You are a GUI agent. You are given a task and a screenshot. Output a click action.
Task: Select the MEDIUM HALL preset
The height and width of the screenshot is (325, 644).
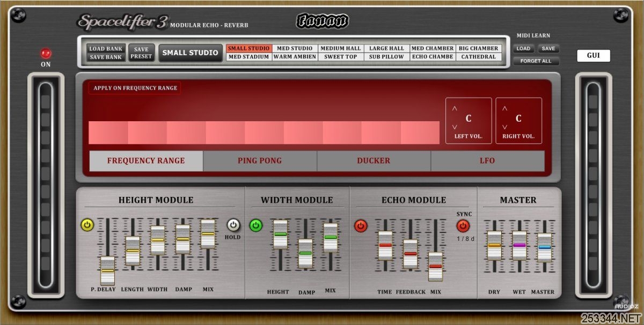click(341, 48)
